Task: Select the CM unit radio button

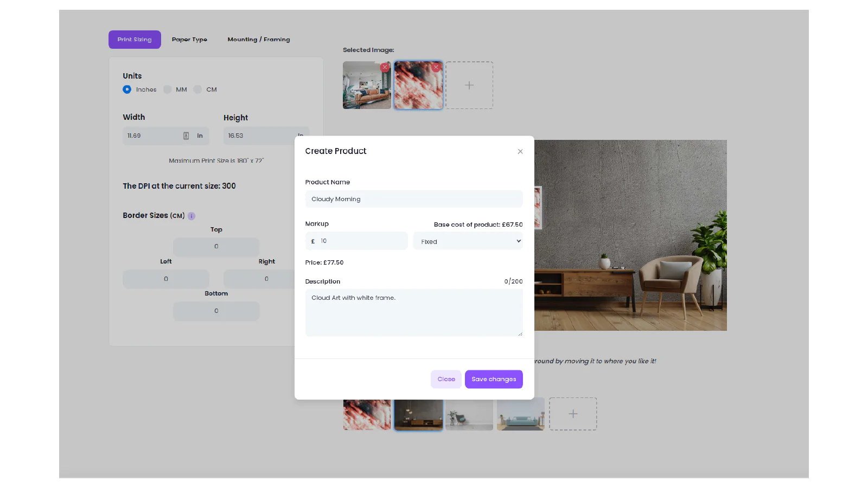Action: pos(197,89)
